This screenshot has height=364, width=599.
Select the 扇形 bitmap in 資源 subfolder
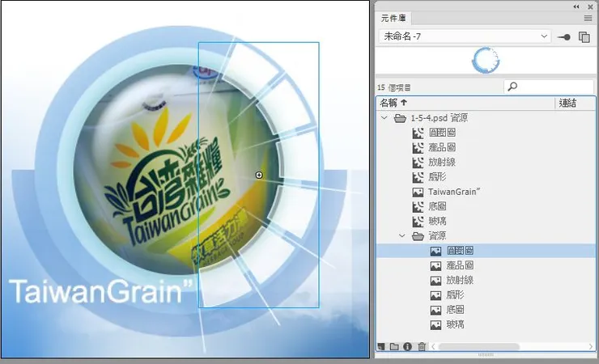point(485,295)
